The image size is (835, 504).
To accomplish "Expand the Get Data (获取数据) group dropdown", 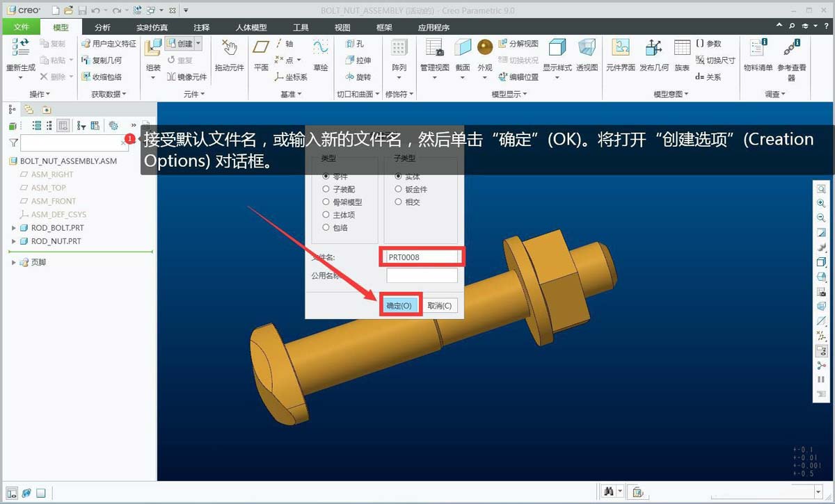I will coord(109,94).
